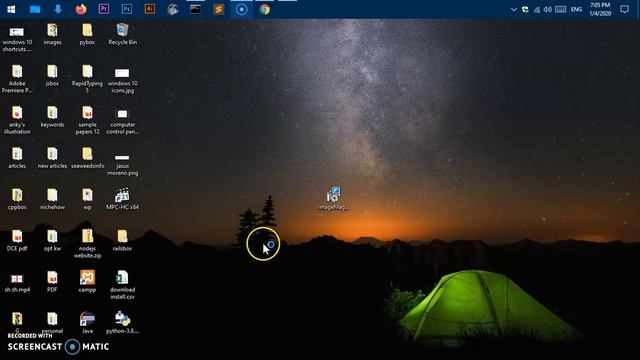Select the MPC-HC x64 shortcut

(x=122, y=200)
